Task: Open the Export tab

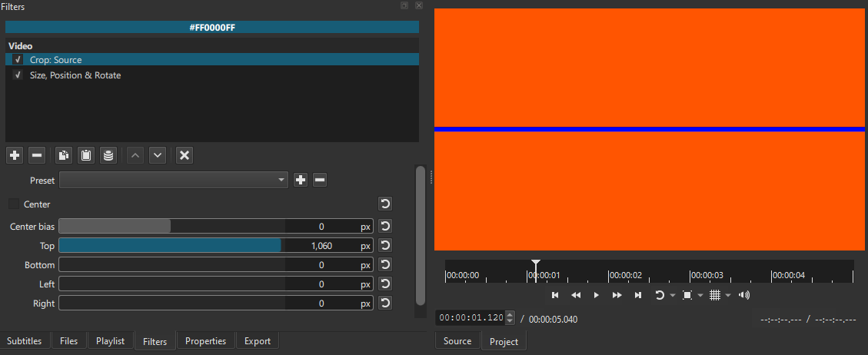Action: pyautogui.click(x=257, y=341)
